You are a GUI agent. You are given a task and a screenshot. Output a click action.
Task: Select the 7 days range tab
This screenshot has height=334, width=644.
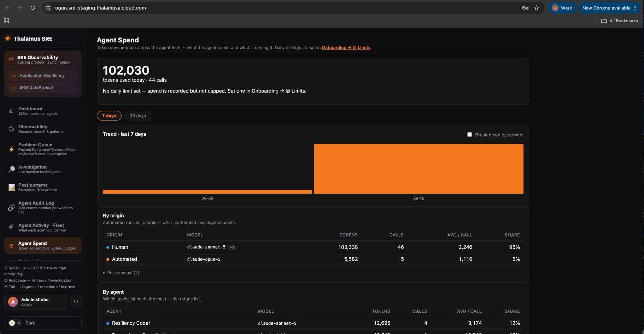tap(109, 116)
